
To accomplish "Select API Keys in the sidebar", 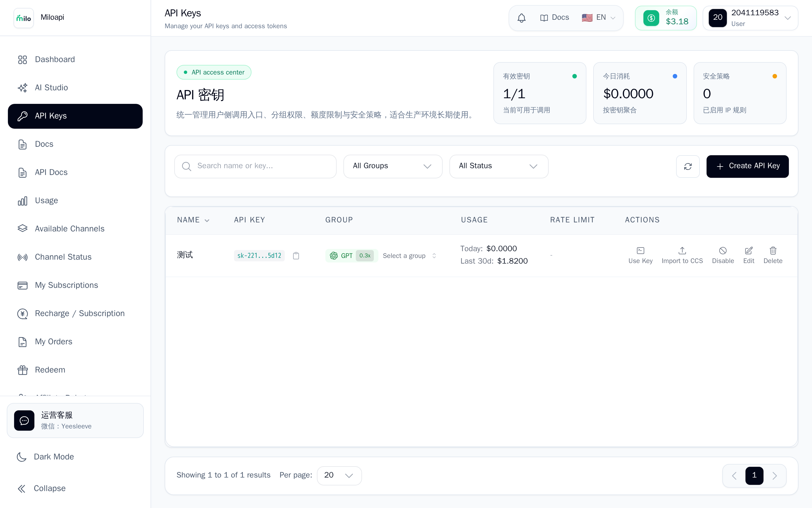I will (x=75, y=116).
